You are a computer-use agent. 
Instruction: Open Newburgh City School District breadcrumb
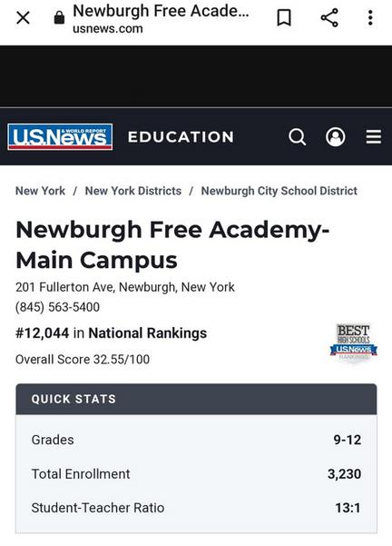(279, 191)
